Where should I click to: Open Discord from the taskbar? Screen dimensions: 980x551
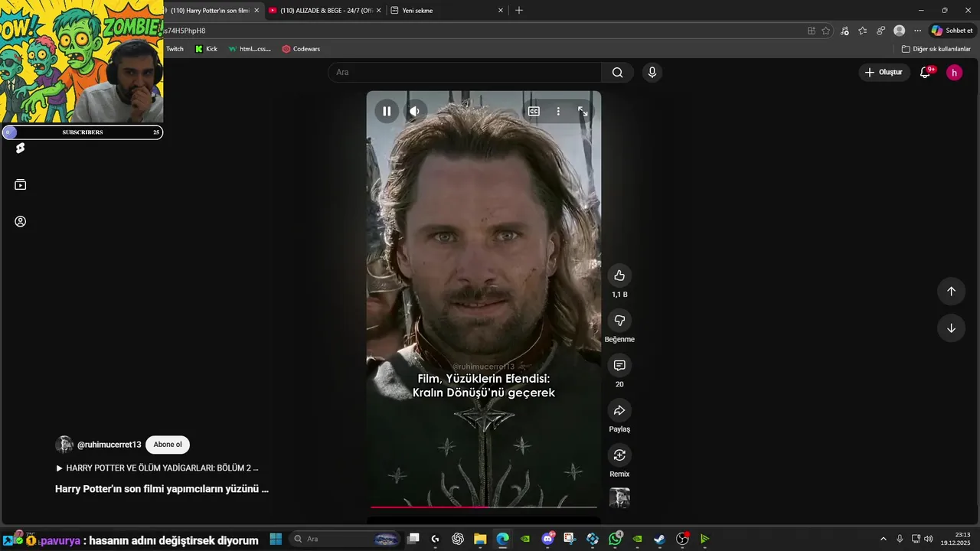[547, 539]
